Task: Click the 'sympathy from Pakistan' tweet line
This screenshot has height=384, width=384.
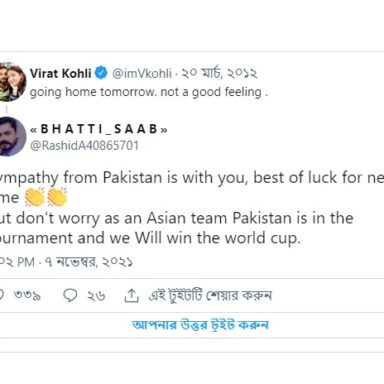Action: pyautogui.click(x=192, y=178)
